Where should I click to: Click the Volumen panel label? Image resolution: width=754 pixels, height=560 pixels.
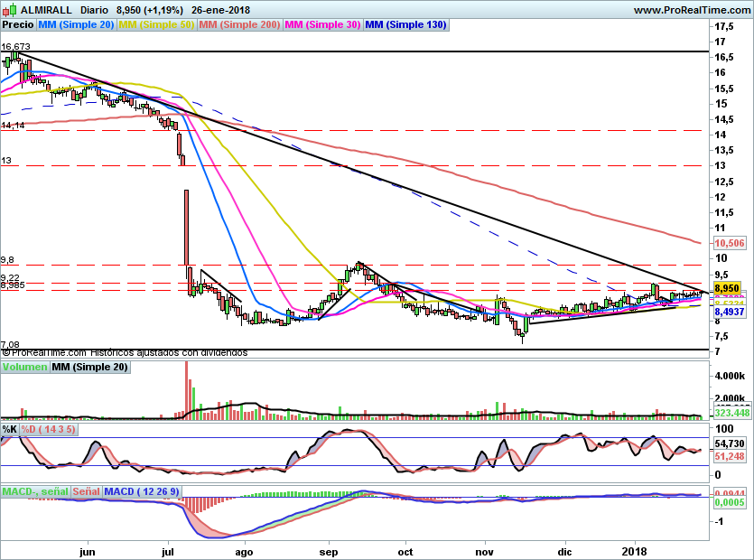[x=24, y=368]
